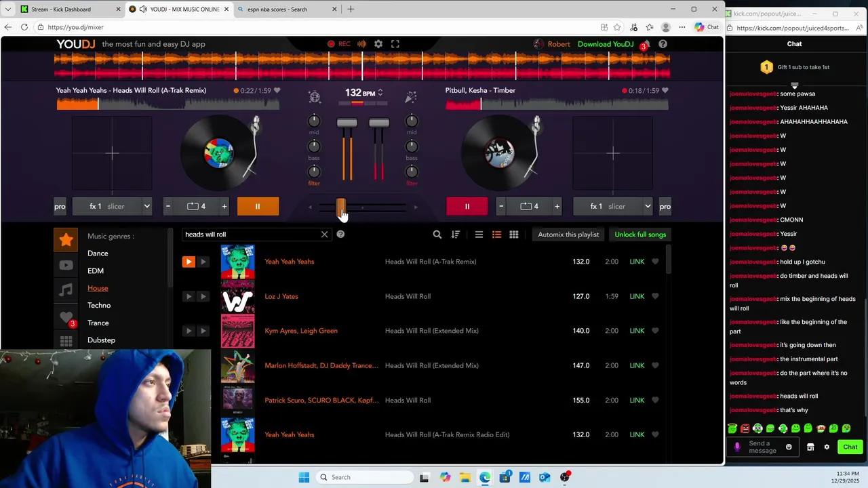The image size is (868, 488).
Task: Increase left deck loop length plus
Action: pyautogui.click(x=224, y=206)
